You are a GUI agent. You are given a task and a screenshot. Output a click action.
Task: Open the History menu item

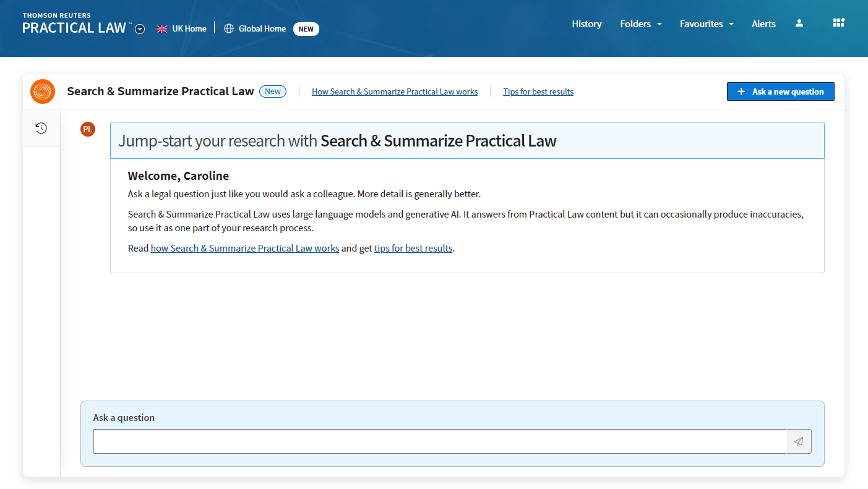coord(587,24)
